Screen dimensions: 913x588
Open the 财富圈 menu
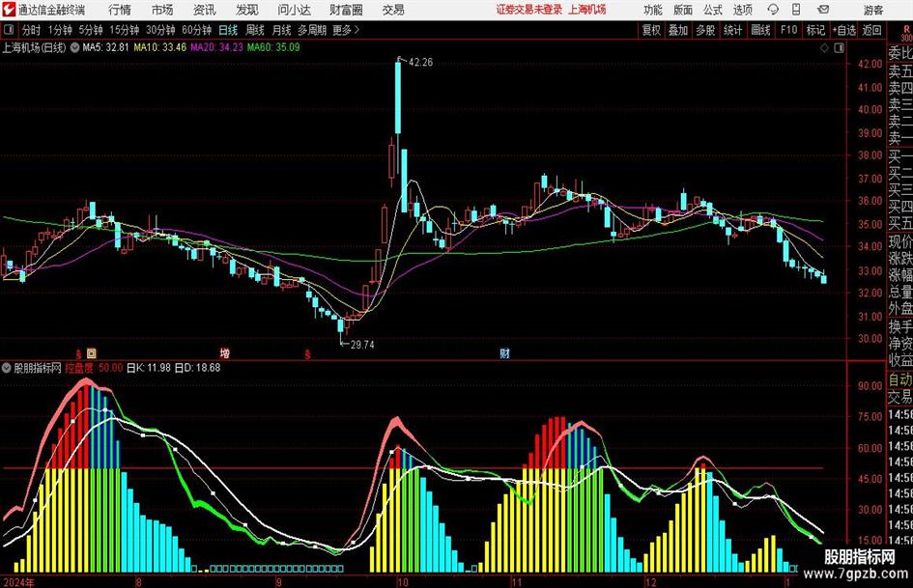pos(346,10)
